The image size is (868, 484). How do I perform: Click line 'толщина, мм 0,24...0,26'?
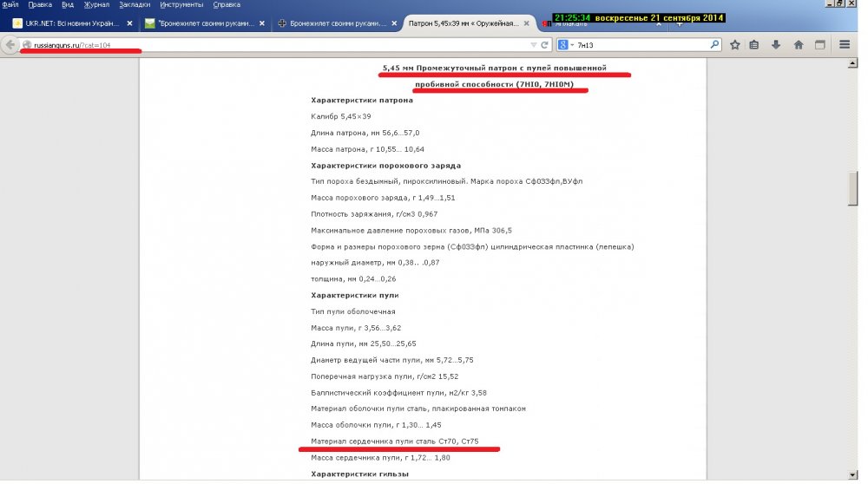tap(353, 278)
